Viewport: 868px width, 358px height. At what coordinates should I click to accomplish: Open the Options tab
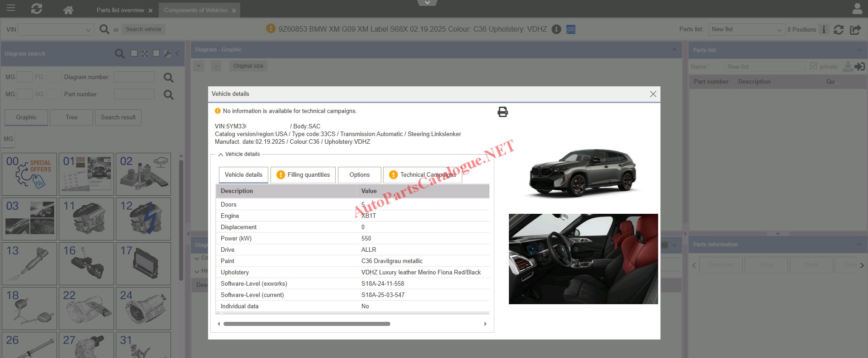point(359,175)
